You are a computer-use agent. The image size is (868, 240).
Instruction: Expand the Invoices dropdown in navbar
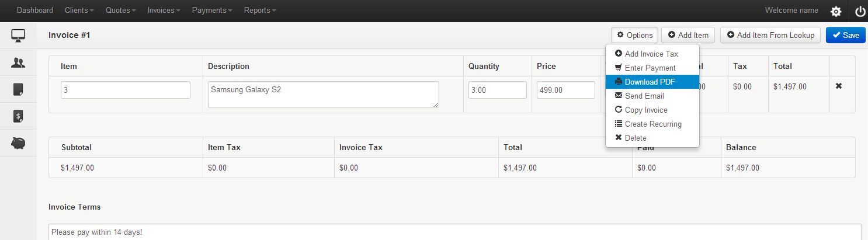[x=164, y=11]
